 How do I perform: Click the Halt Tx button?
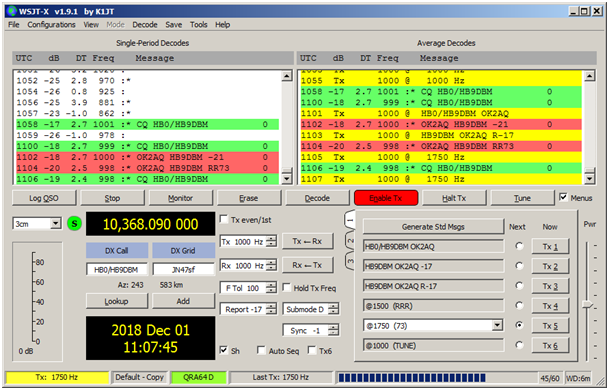(454, 198)
